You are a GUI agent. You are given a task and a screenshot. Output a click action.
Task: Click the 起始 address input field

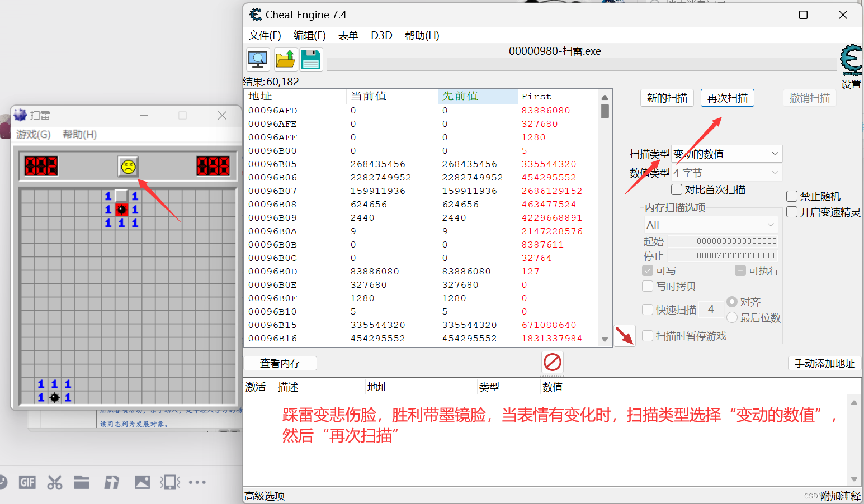(723, 241)
